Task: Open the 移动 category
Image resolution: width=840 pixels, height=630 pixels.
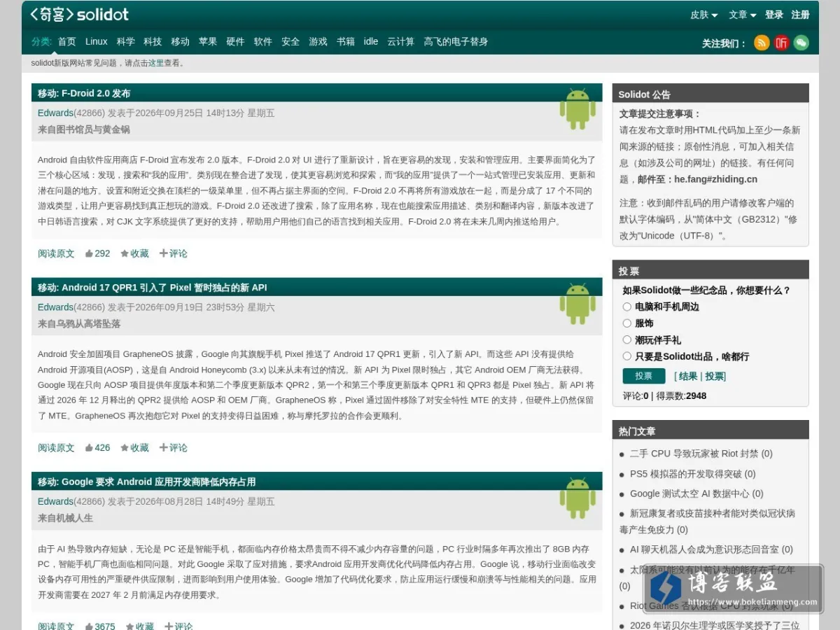Action: (181, 41)
